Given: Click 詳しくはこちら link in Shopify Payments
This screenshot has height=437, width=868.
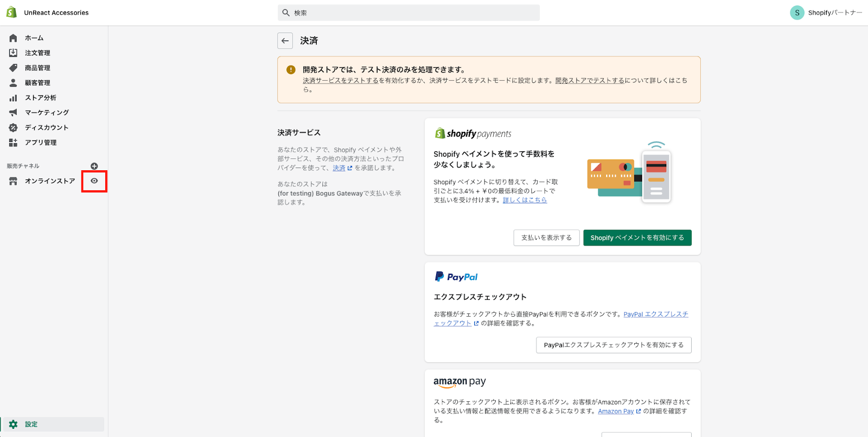Looking at the screenshot, I should (525, 200).
